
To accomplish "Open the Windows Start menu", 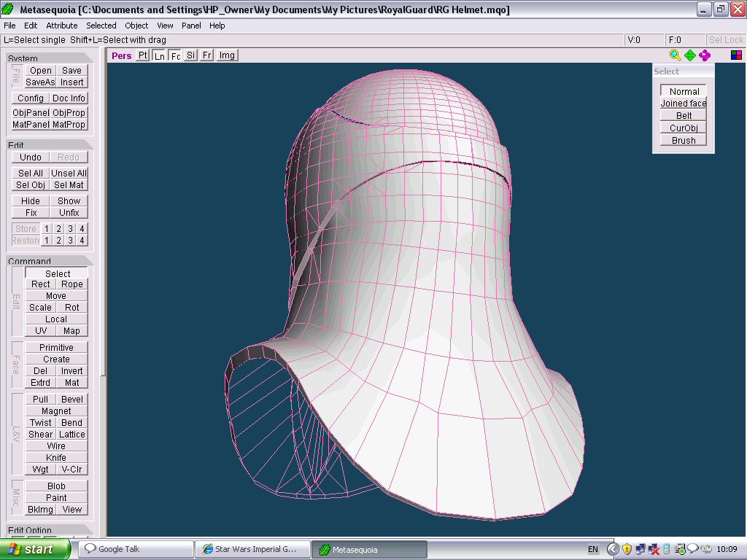I will tap(35, 549).
